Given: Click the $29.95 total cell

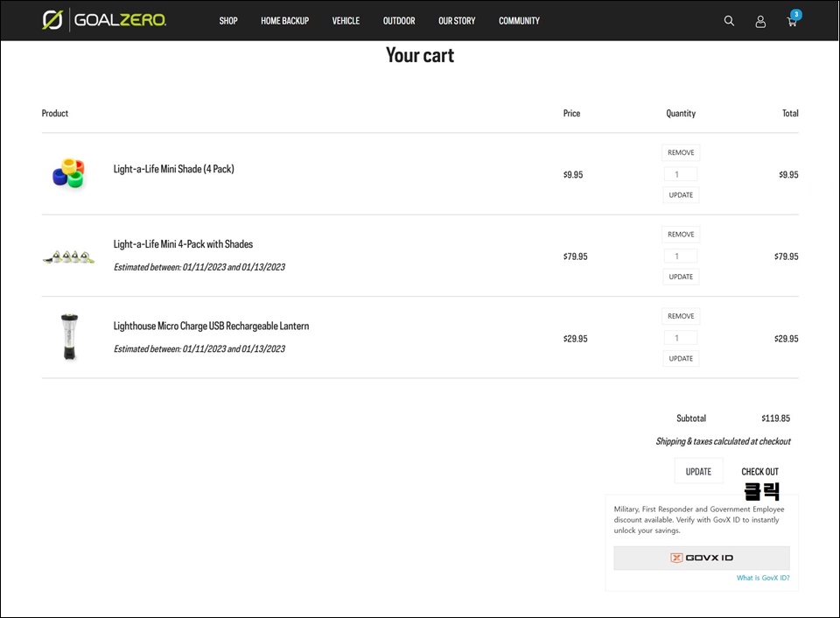Looking at the screenshot, I should (x=786, y=339).
